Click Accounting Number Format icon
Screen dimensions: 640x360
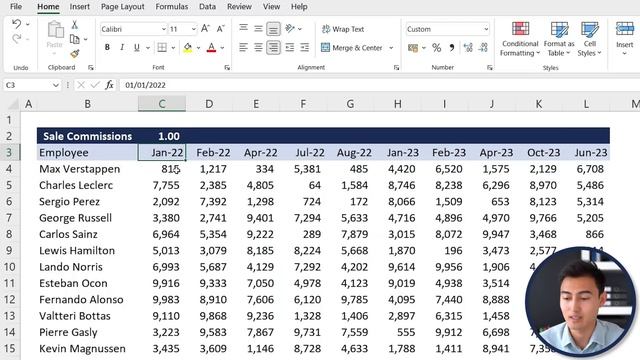[x=413, y=48]
